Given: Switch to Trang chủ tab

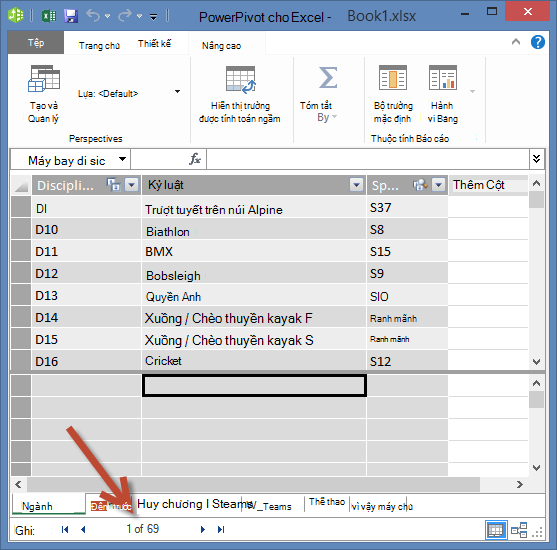Looking at the screenshot, I should pos(99,45).
